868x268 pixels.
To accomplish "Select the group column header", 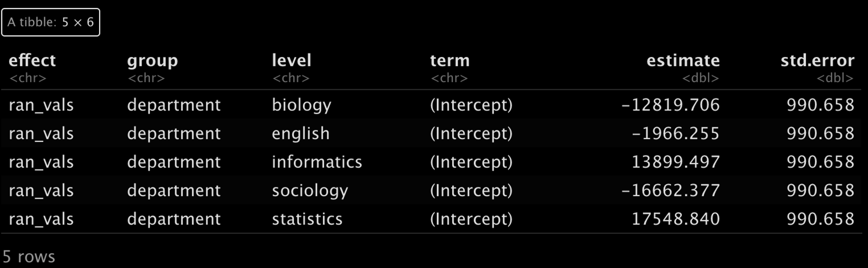I will coord(152,60).
